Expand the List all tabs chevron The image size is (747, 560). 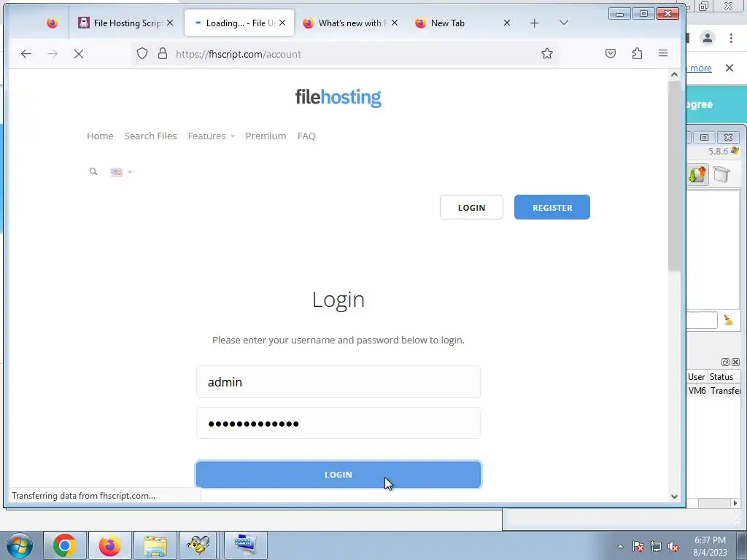pos(564,23)
